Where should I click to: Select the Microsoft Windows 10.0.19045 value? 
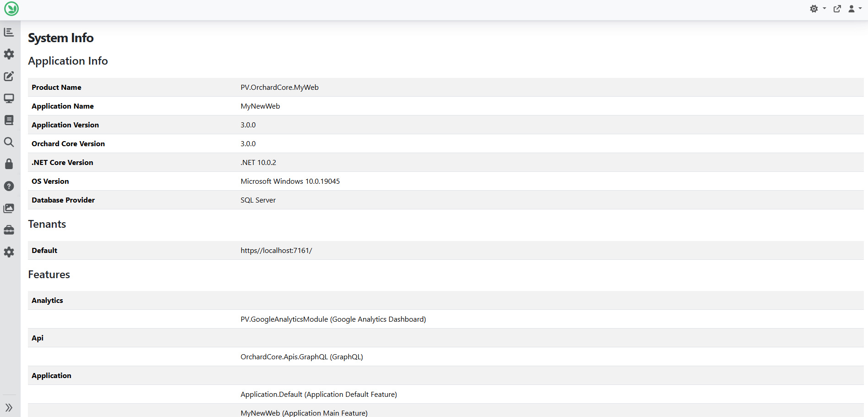[290, 181]
